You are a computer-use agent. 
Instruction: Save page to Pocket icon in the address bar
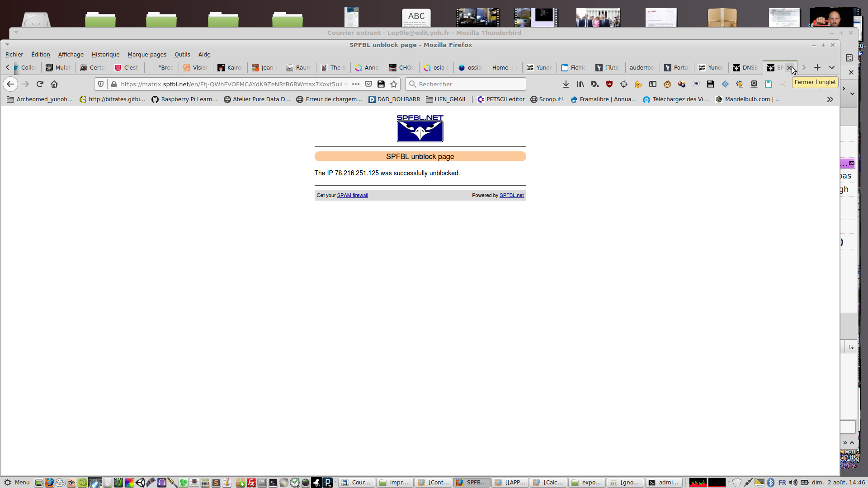[368, 84]
